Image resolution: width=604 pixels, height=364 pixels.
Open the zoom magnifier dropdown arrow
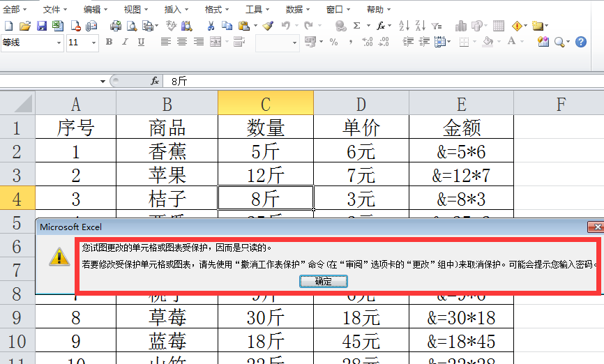pyautogui.click(x=568, y=42)
